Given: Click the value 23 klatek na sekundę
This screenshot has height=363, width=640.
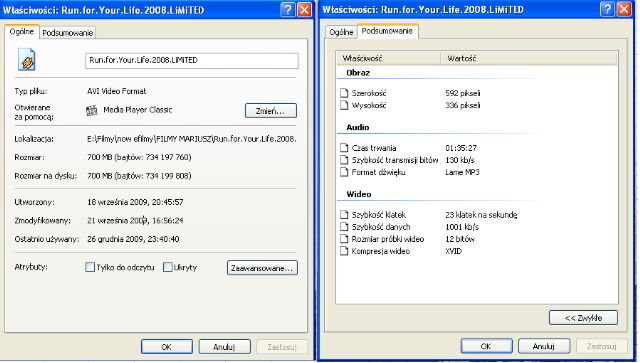Looking at the screenshot, I should coord(481,215).
